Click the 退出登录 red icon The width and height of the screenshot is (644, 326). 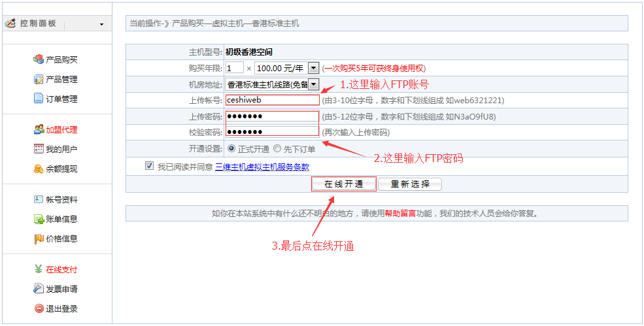pos(39,308)
